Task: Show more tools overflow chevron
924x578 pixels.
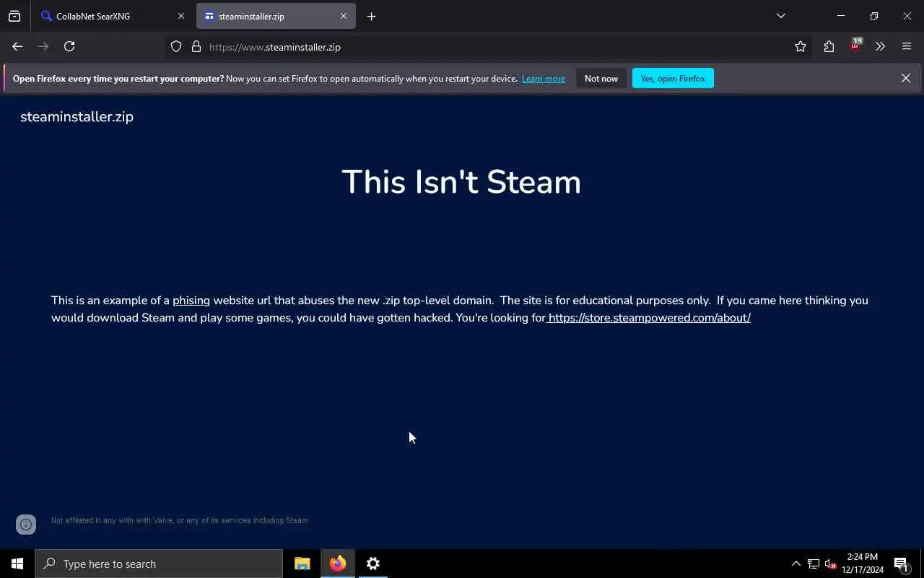Action: tap(881, 47)
